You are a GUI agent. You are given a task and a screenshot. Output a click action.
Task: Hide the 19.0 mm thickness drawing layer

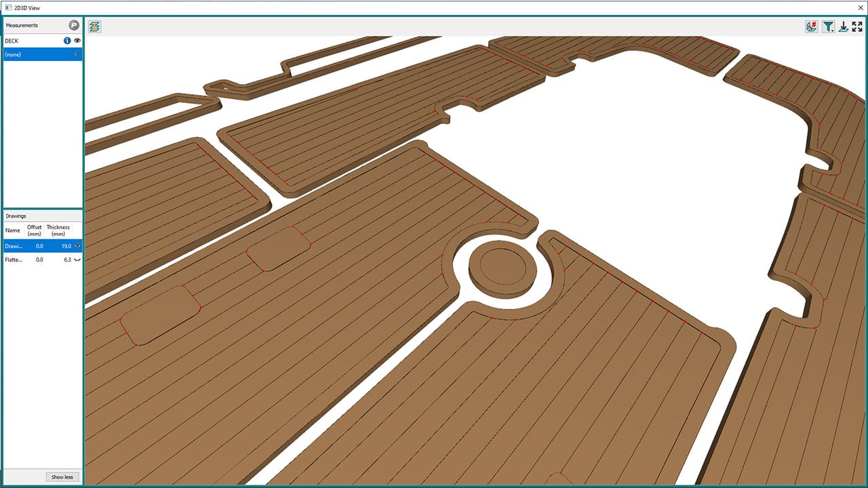pyautogui.click(x=77, y=246)
